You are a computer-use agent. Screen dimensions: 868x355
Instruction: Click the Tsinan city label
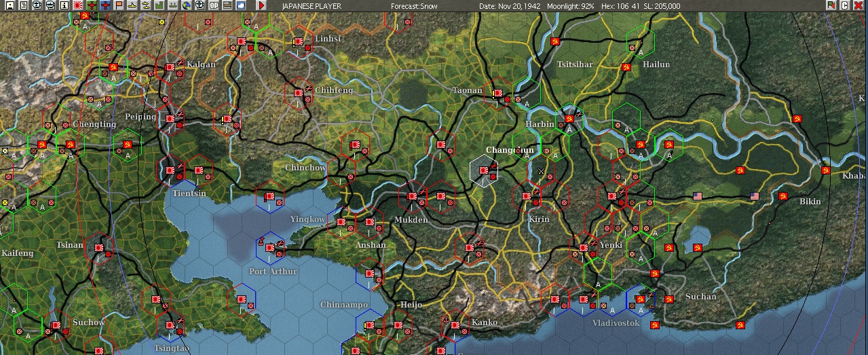(x=70, y=245)
